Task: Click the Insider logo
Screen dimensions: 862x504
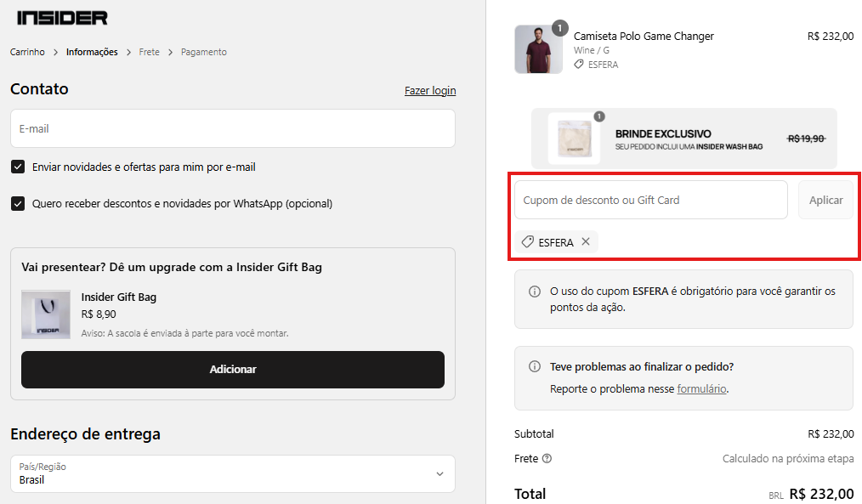Action: click(62, 18)
